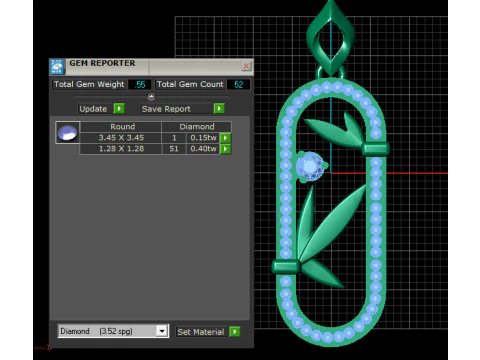Click Total Gem Weight value .55
The height and width of the screenshot is (360, 480).
(x=140, y=84)
